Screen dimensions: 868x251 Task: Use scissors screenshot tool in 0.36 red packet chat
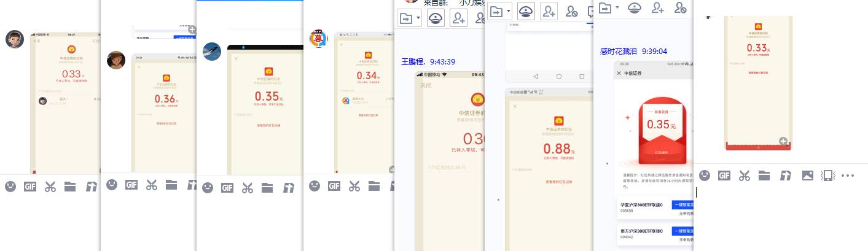coord(151,184)
